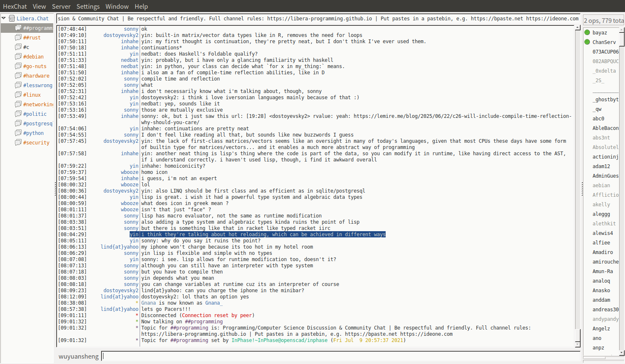Select user alewis4 in user list
Image resolution: width=625 pixels, height=364 pixels.
tap(603, 233)
